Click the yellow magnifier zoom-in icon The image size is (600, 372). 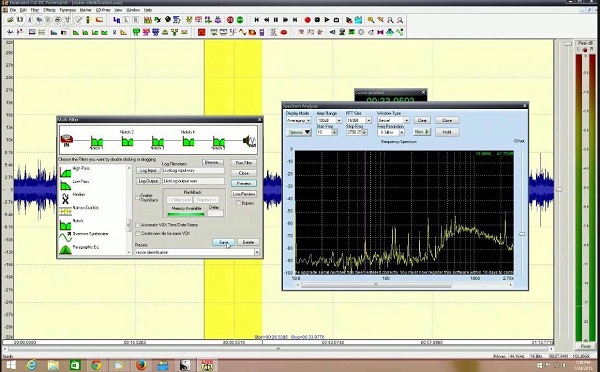tap(371, 20)
